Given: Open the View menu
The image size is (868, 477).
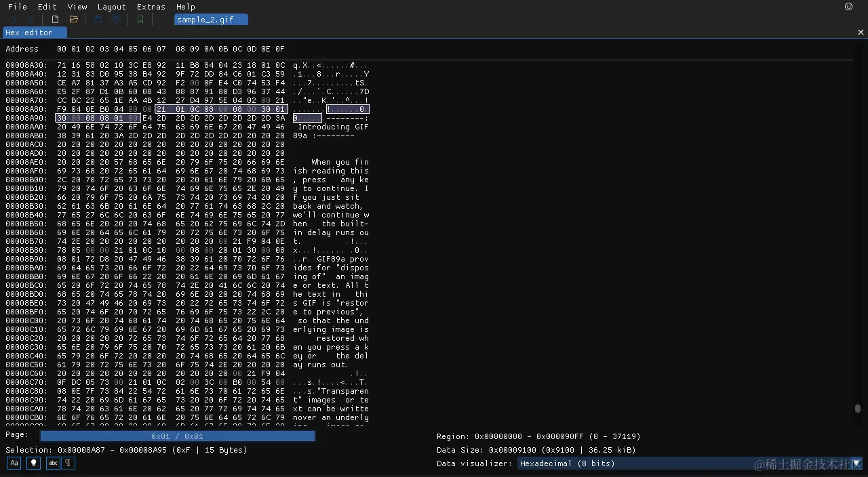Looking at the screenshot, I should pyautogui.click(x=77, y=7).
